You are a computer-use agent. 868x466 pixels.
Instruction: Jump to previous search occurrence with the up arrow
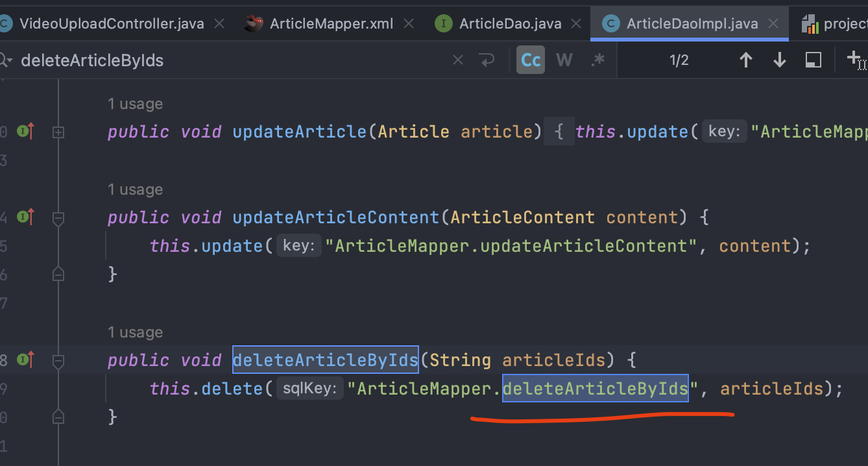pos(746,60)
